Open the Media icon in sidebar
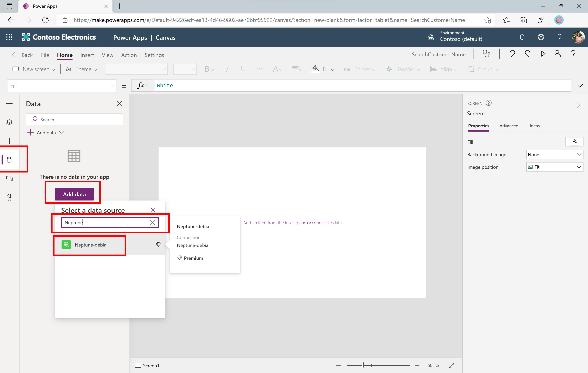This screenshot has height=373, width=588. coord(9,179)
